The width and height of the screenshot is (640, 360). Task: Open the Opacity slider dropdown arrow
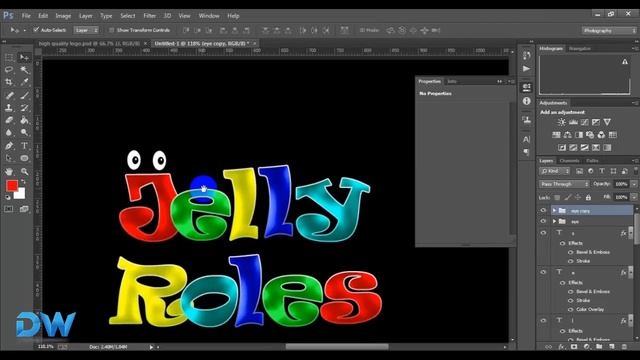tap(634, 184)
